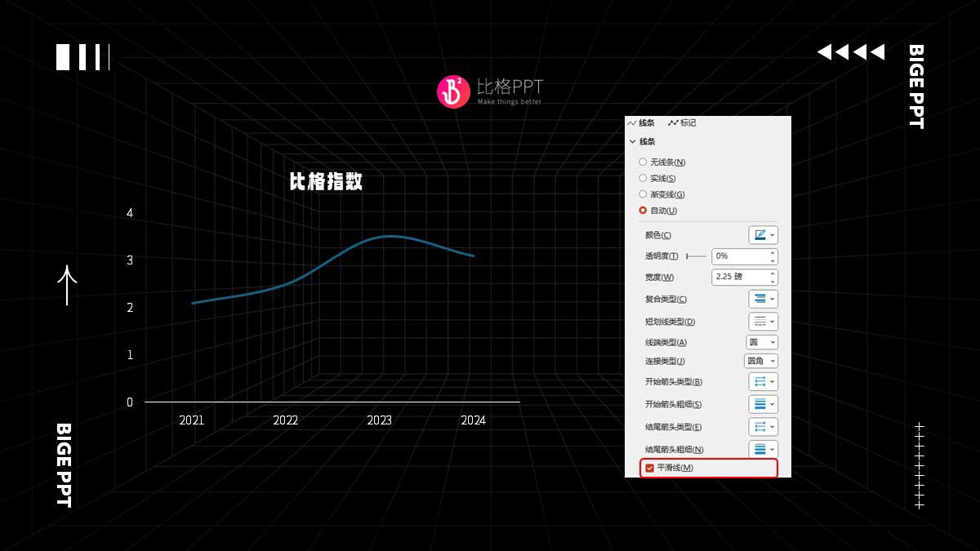Click the 复合类型 compound line style icon
Screen dimensions: 980x551
759,299
